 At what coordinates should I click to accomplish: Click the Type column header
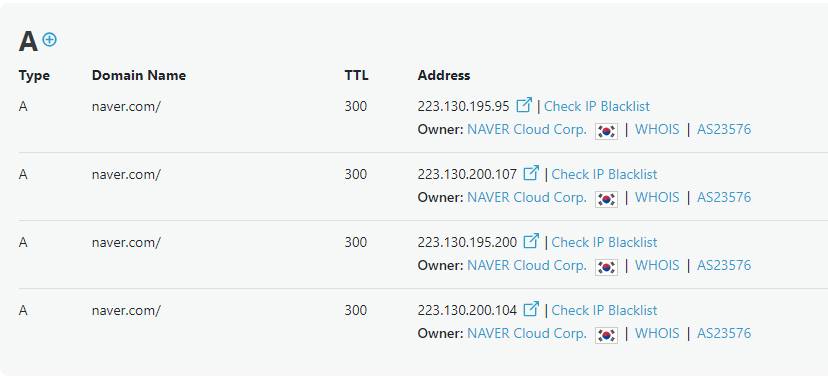(x=34, y=76)
